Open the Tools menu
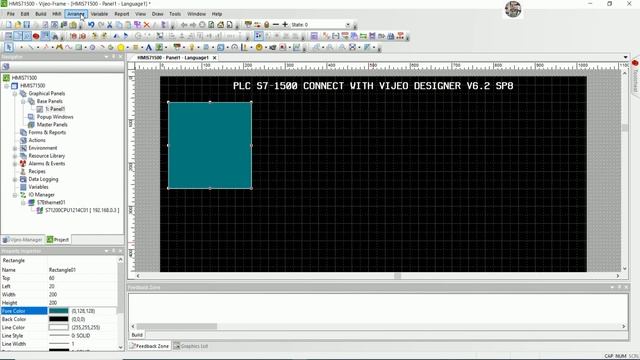 [175, 14]
